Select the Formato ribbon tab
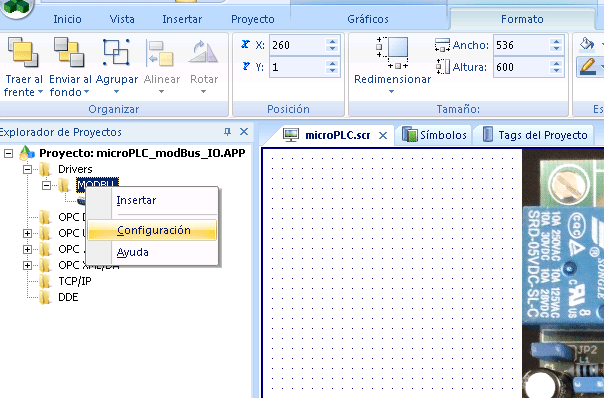Screen dimensions: 604x398 coord(522,19)
